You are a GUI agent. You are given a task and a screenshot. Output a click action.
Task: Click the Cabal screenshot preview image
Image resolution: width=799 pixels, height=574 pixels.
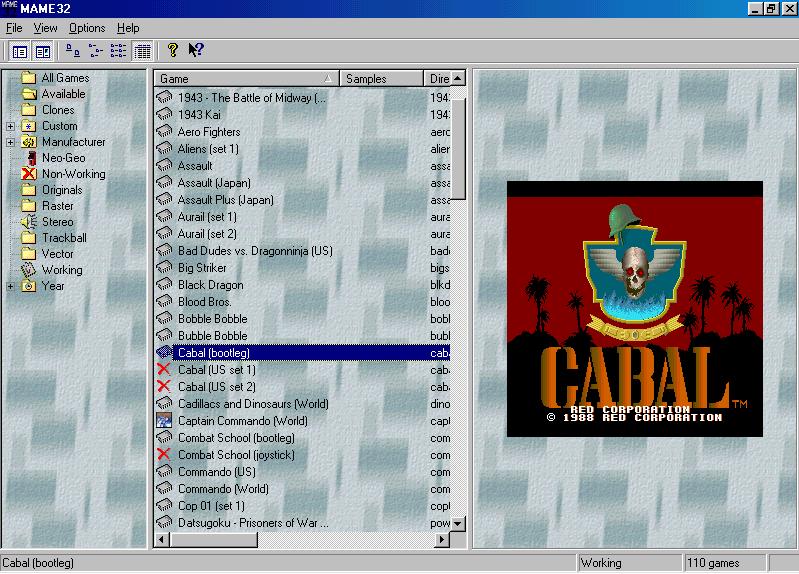[x=634, y=309]
